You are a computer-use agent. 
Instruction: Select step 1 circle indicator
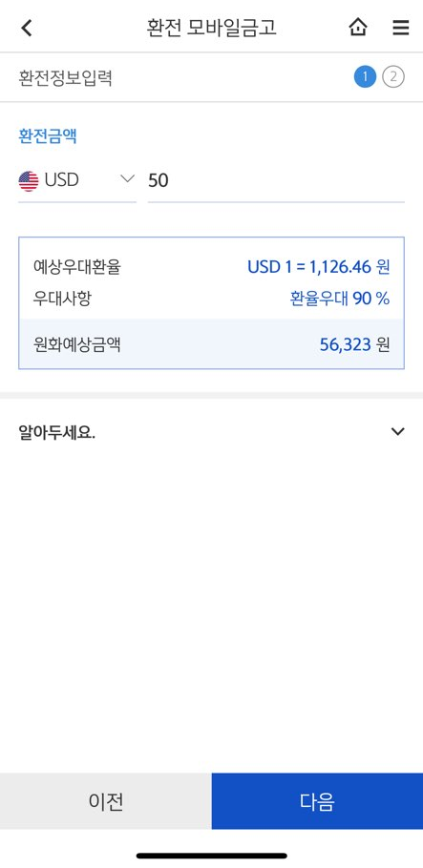365,77
